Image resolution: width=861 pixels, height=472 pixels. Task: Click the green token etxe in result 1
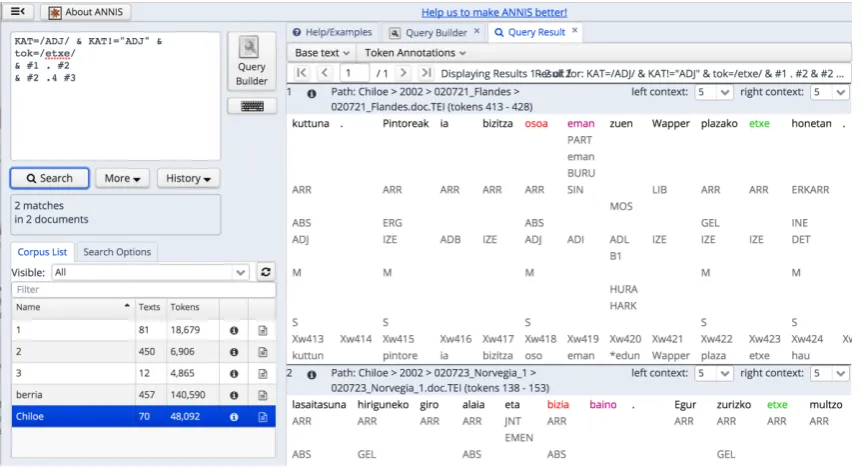click(x=759, y=123)
